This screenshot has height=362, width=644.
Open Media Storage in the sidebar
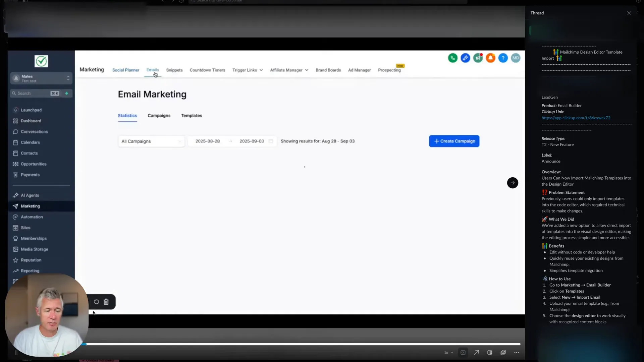34,249
